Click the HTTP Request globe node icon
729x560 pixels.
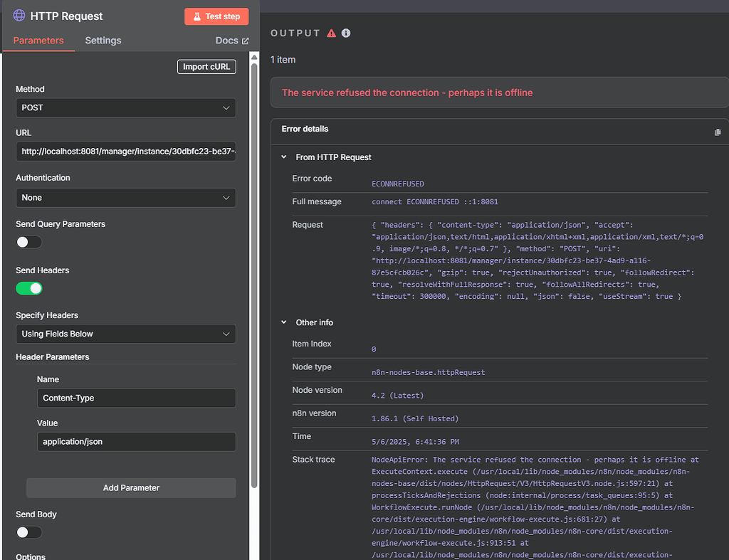(19, 16)
